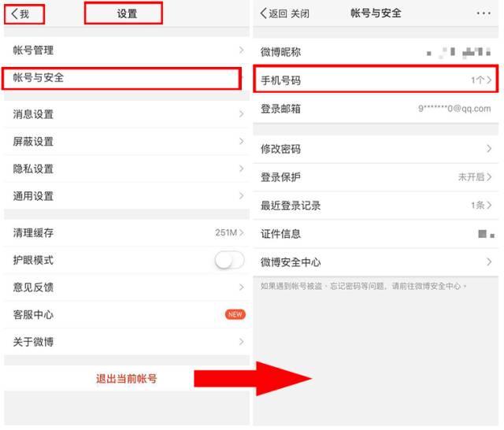Open 帐号管理 settings row
Screen dimensions: 504x430
click(x=127, y=50)
